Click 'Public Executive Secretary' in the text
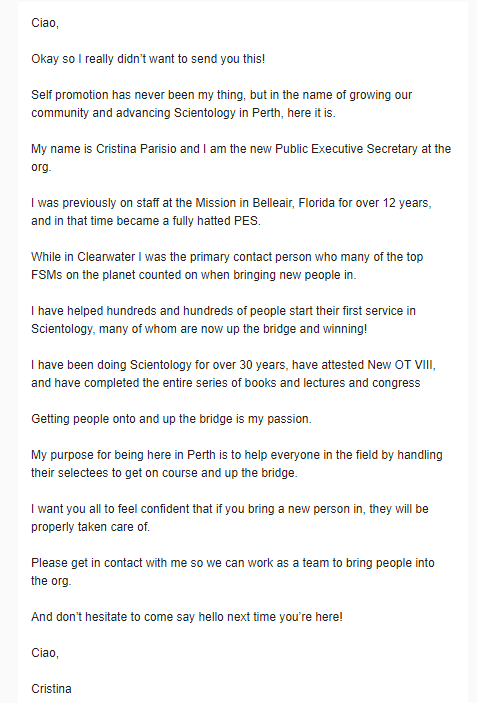Image resolution: width=477 pixels, height=703 pixels. coord(346,149)
